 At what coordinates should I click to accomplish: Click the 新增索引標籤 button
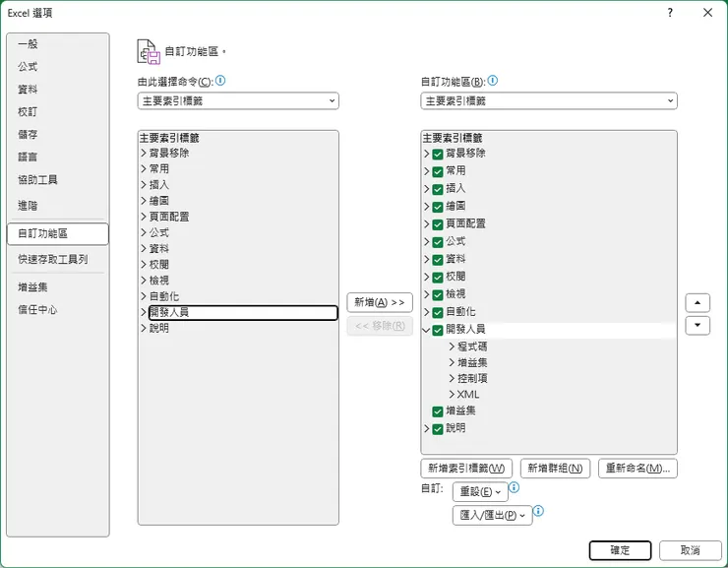coord(466,469)
